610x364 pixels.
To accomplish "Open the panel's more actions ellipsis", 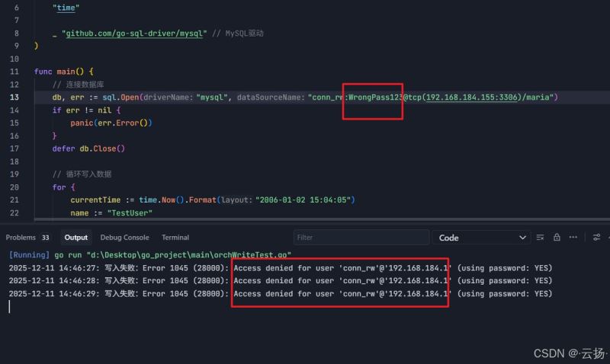I will (573, 238).
